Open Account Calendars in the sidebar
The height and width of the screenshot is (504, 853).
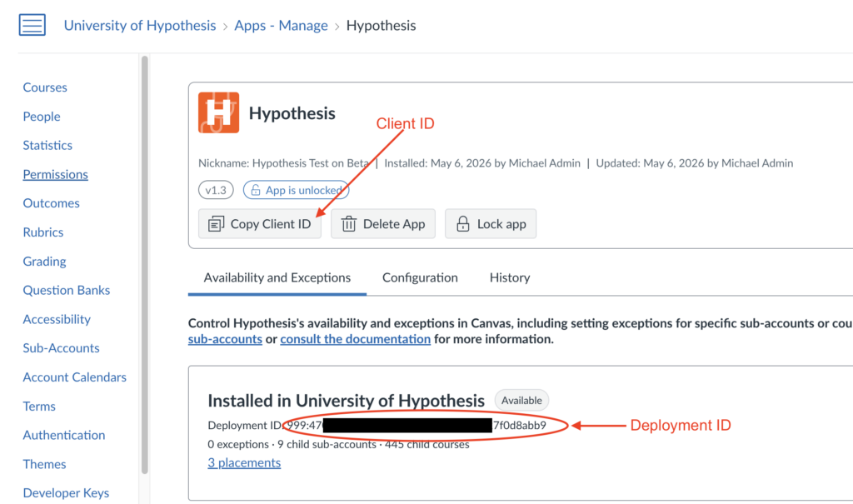tap(74, 377)
